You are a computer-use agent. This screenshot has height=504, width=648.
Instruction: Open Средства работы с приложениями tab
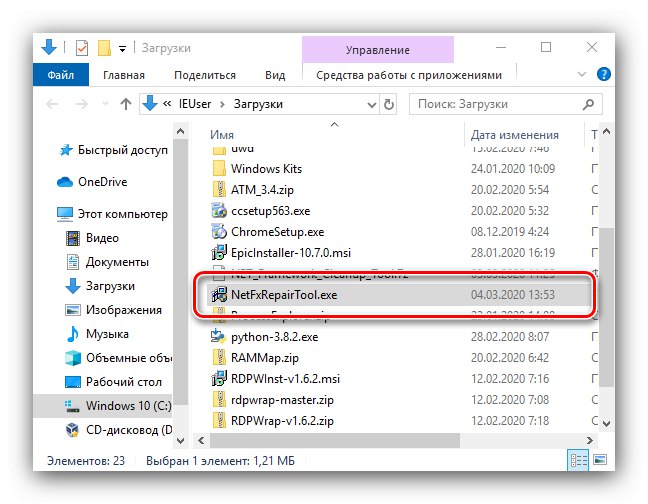(x=409, y=75)
